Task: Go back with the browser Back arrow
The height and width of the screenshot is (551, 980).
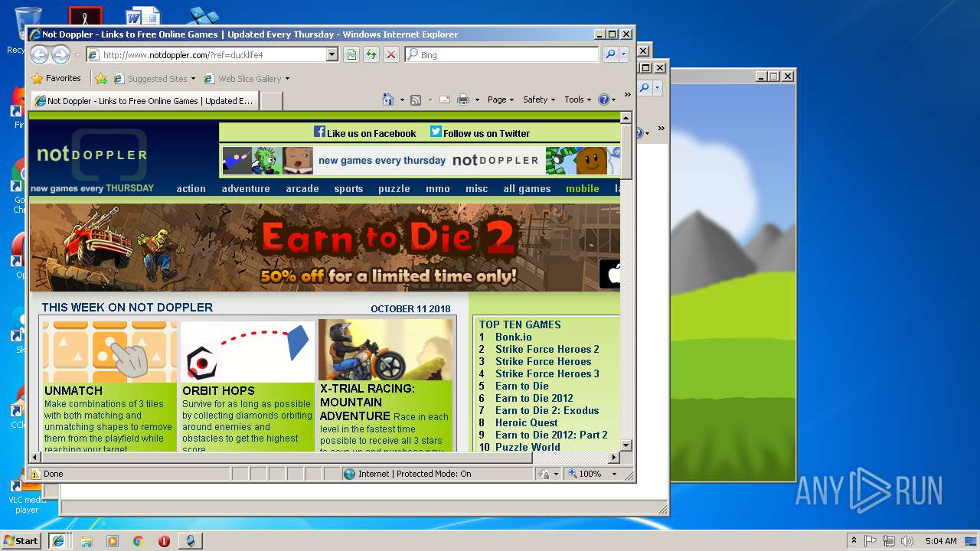Action: 39,54
